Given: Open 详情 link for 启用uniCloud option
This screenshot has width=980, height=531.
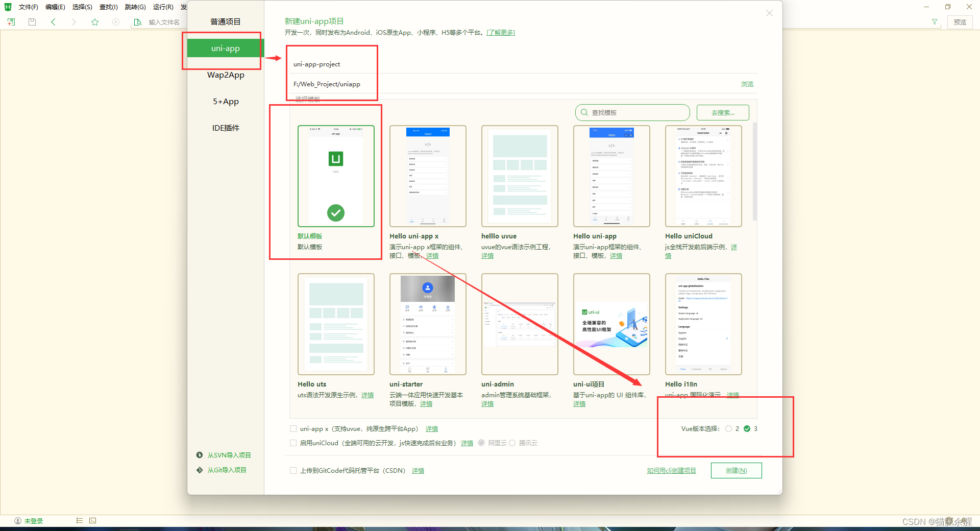Looking at the screenshot, I should [467, 443].
